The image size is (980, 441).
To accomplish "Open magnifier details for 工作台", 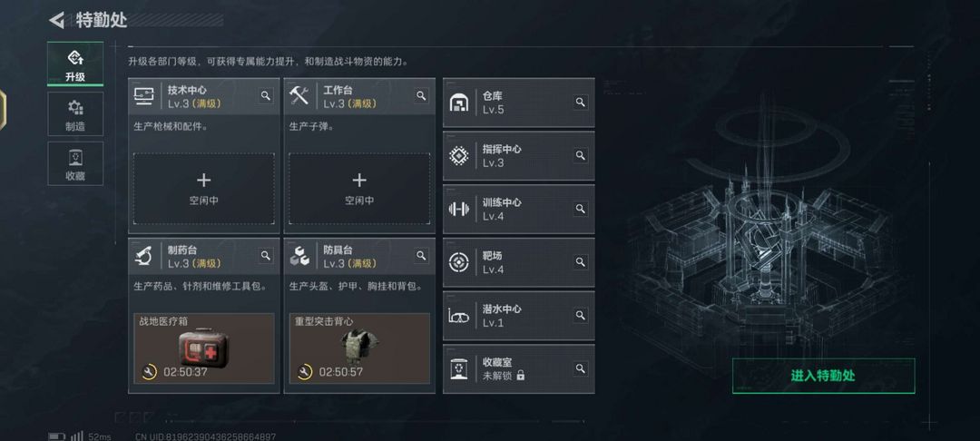I will 421,95.
